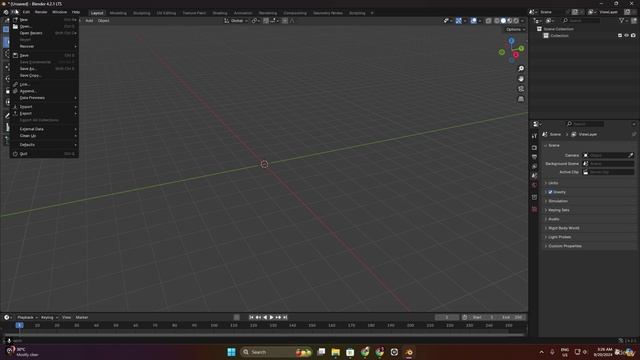Switch to the UV Editing workspace tab

pyautogui.click(x=166, y=13)
